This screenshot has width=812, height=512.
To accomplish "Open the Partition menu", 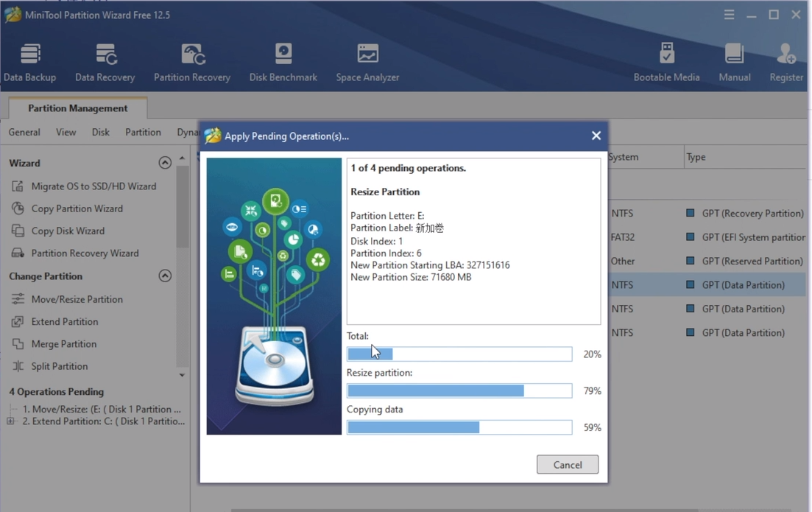I will click(x=143, y=132).
